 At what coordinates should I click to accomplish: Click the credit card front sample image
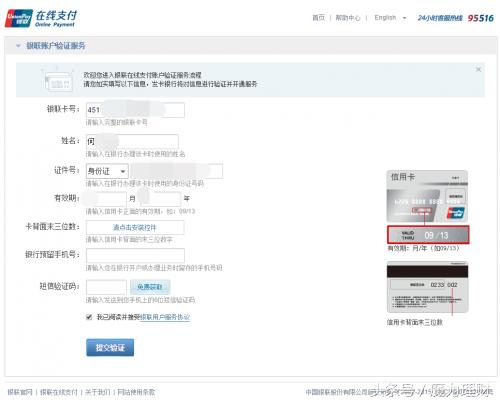427,196
